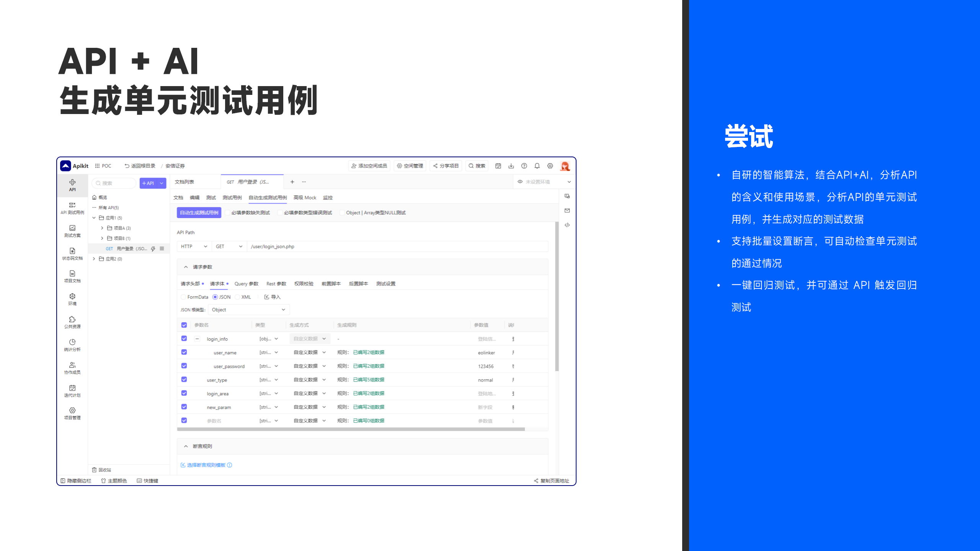This screenshot has width=980, height=551.
Task: Open the GET method dropdown
Action: point(229,246)
